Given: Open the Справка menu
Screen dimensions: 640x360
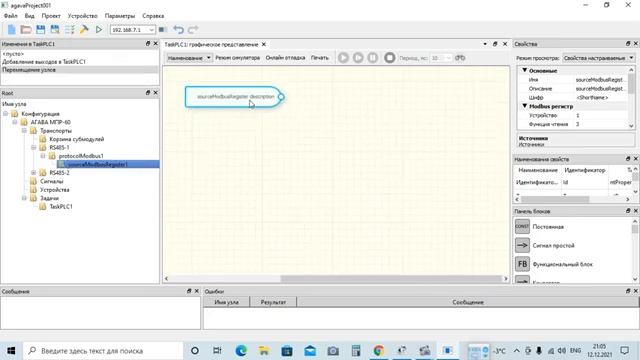Looking at the screenshot, I should (x=153, y=16).
